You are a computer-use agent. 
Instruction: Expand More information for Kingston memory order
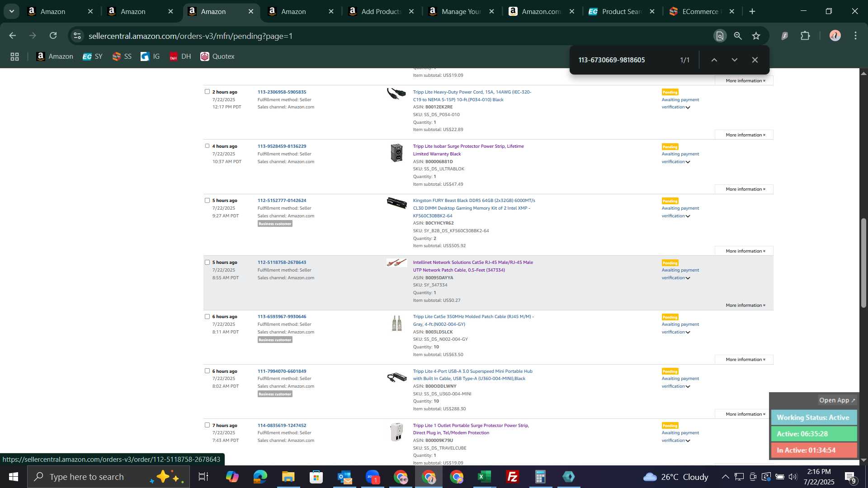click(744, 251)
